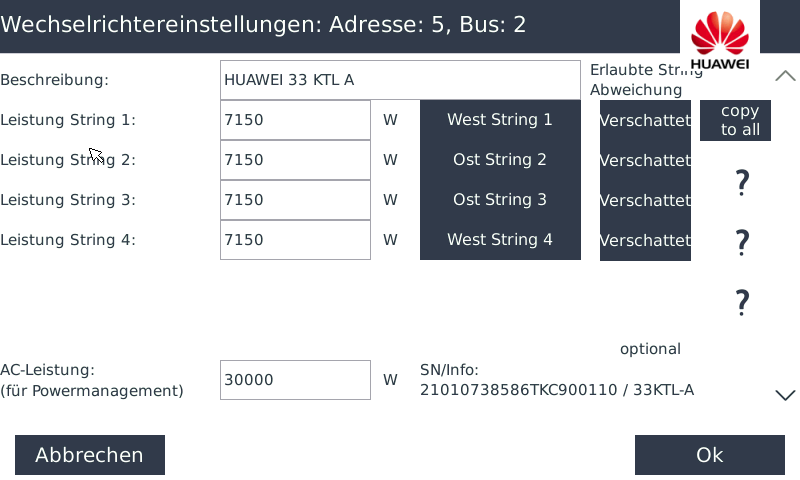Cancel with the Abbrechen button

click(x=90, y=455)
